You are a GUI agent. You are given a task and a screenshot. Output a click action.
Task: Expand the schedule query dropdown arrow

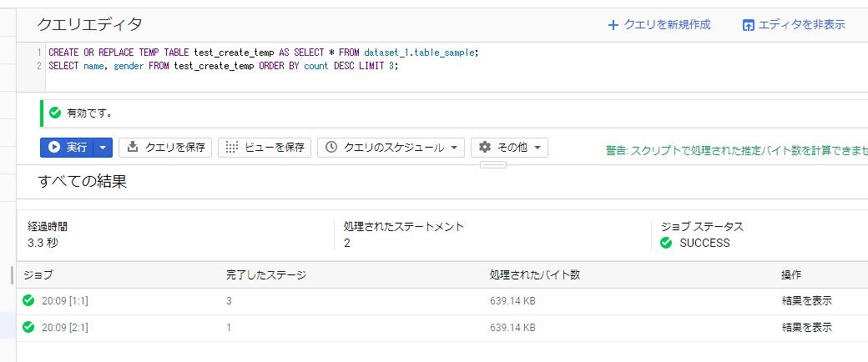(454, 148)
